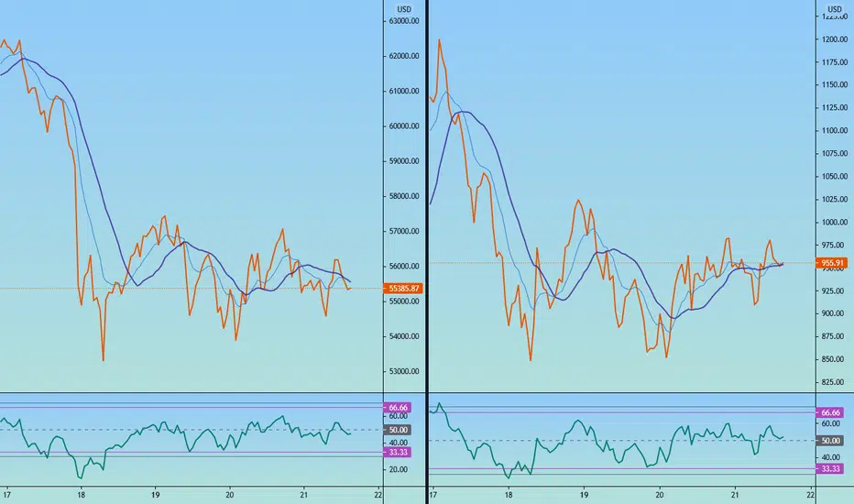Select the 875.00 price scale value
Image resolution: width=854 pixels, height=504 pixels.
click(x=835, y=336)
